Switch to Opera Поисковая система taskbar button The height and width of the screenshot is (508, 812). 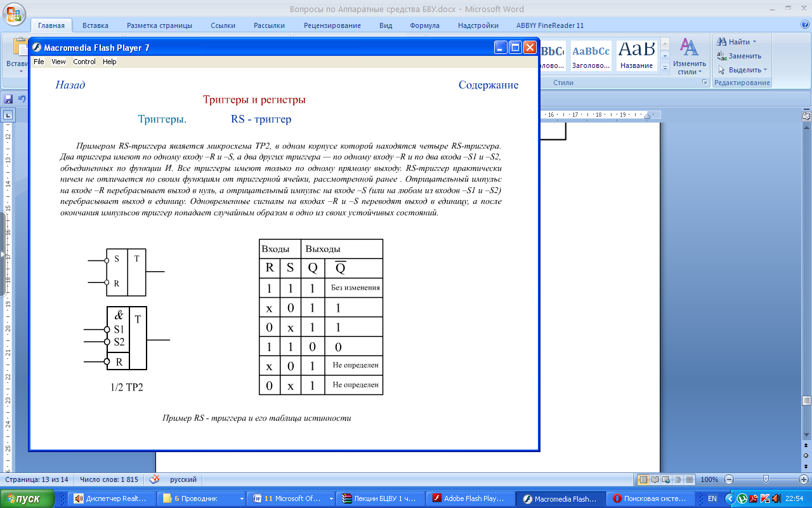click(x=650, y=499)
